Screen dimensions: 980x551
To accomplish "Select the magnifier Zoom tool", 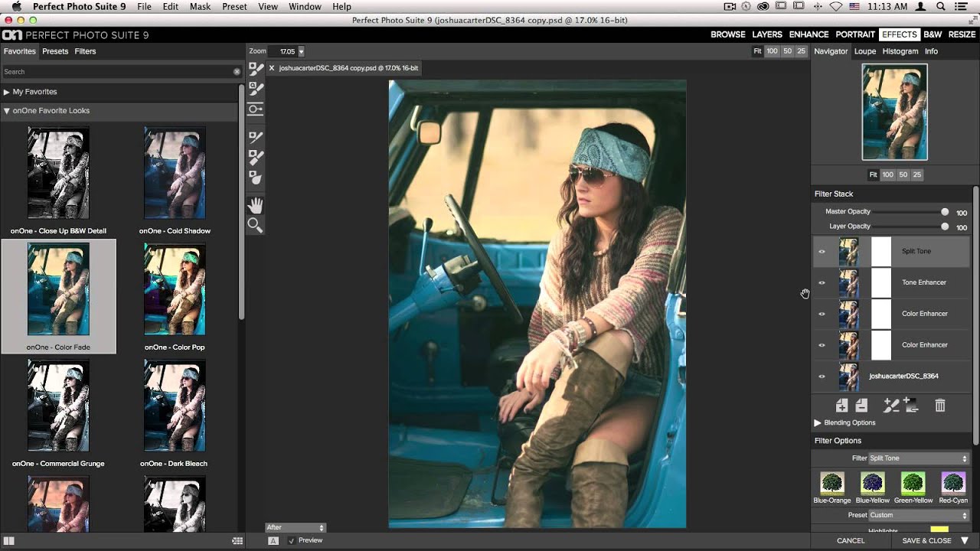I will click(x=256, y=225).
